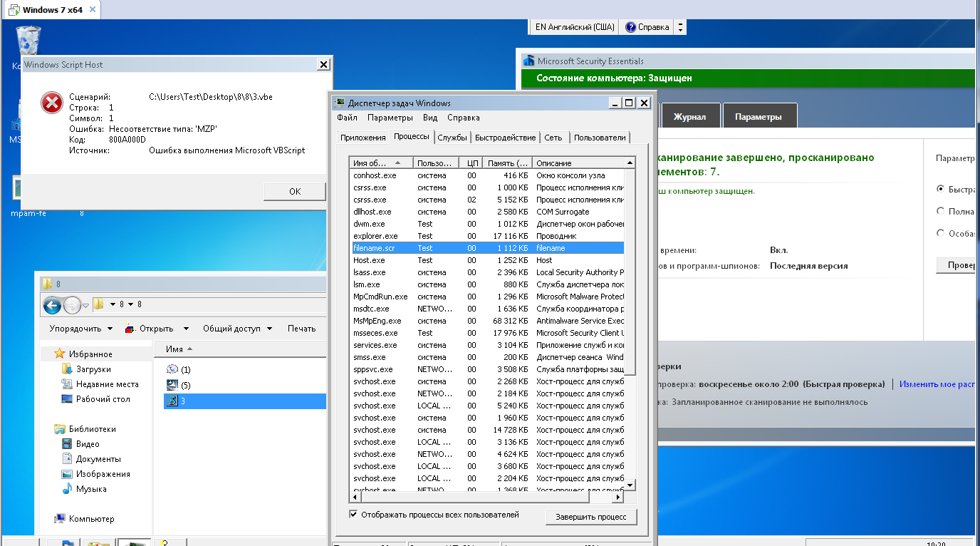
Task: Click OK in Windows Script Host dialog
Action: (x=295, y=191)
